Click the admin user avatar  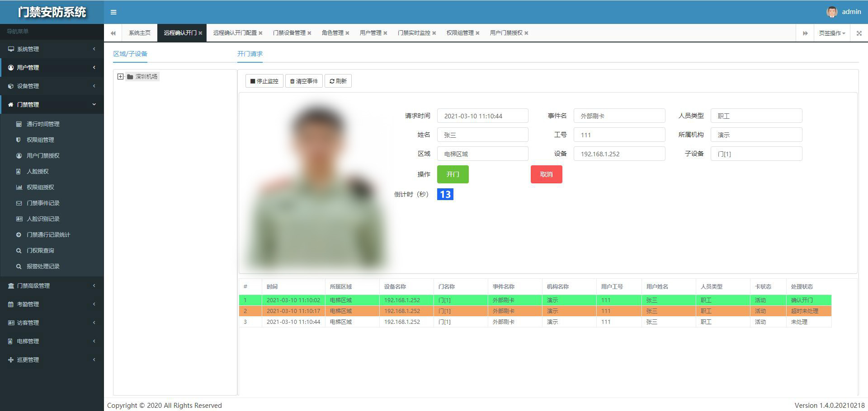(831, 12)
